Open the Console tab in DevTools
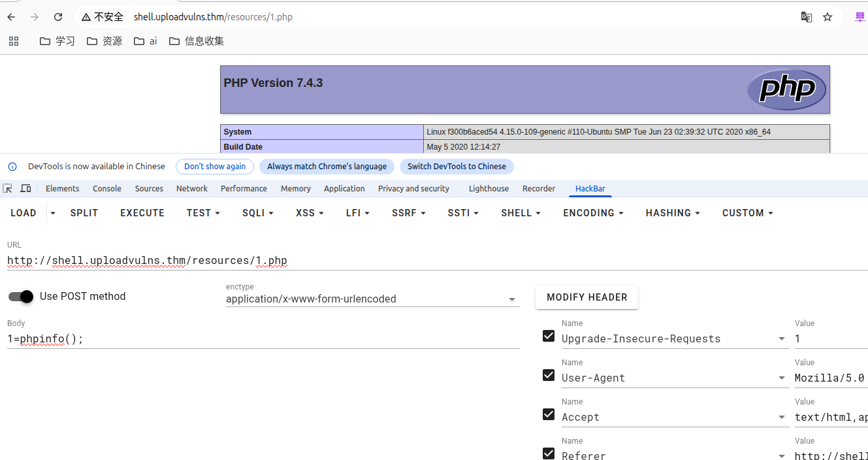Viewport: 868px width, 460px height. [107, 188]
